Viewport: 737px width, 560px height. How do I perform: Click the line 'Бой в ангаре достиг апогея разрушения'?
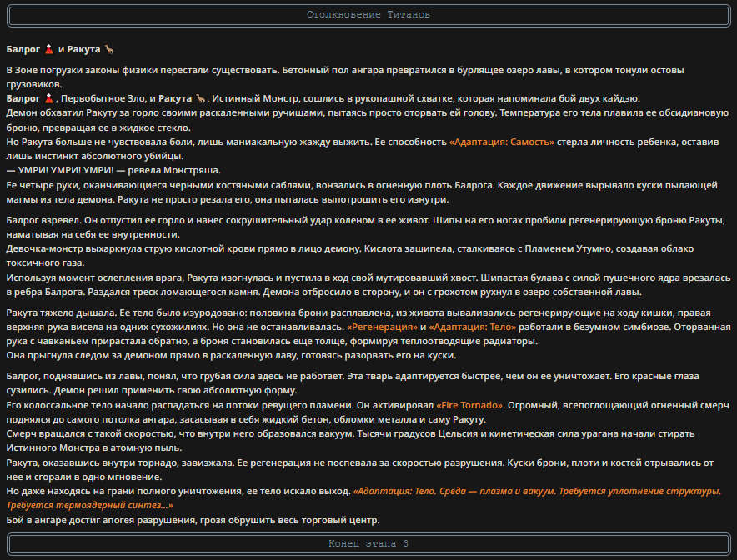[193, 521]
